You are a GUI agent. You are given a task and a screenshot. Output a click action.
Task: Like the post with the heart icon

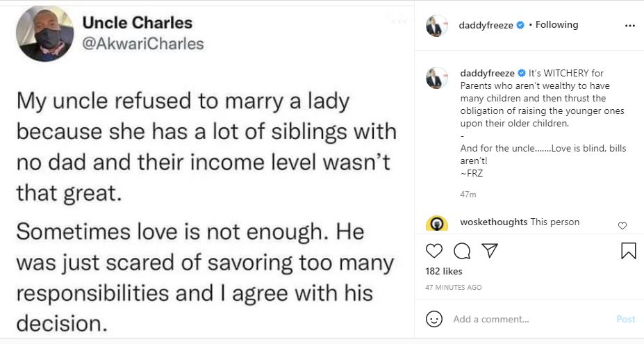click(x=434, y=251)
